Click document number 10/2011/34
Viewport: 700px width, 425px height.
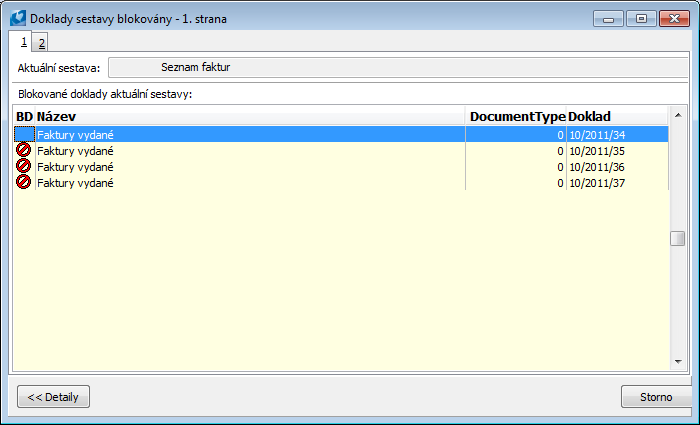pyautogui.click(x=597, y=135)
